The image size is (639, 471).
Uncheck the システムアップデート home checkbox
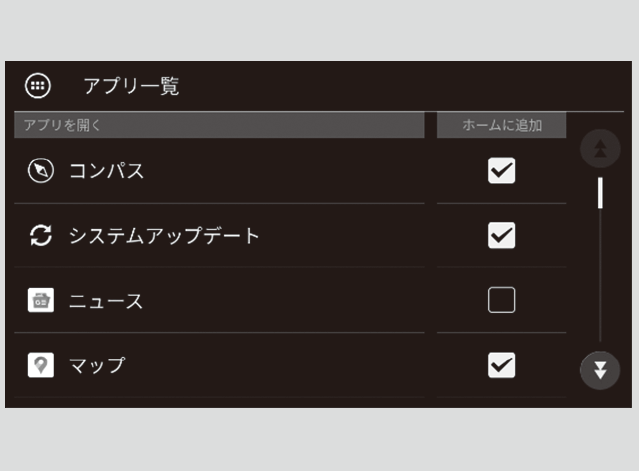click(x=501, y=235)
